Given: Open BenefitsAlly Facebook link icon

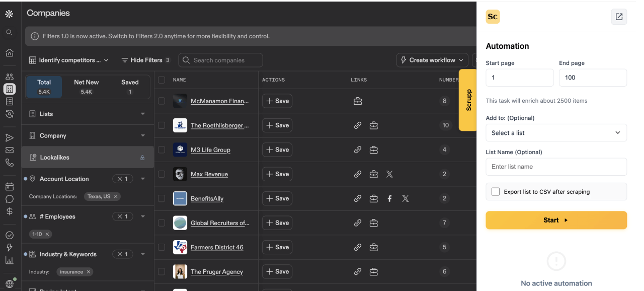Looking at the screenshot, I should [x=389, y=198].
